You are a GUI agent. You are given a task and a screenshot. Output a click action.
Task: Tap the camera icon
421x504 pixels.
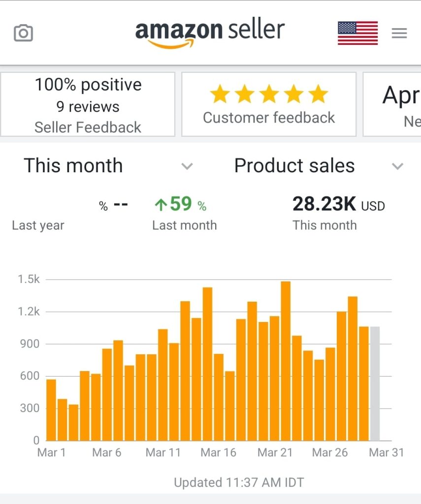pyautogui.click(x=23, y=33)
